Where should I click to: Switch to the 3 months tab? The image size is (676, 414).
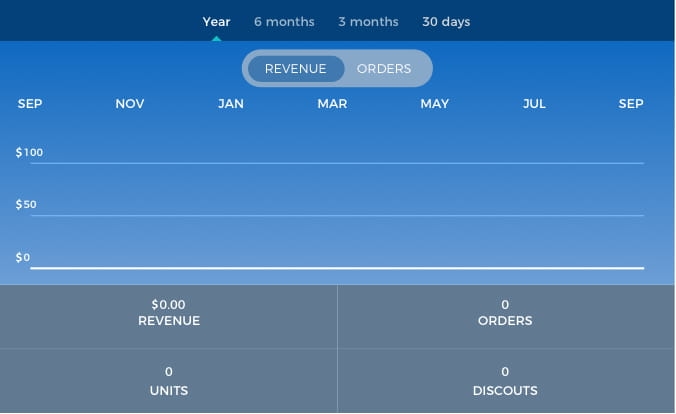click(x=368, y=21)
